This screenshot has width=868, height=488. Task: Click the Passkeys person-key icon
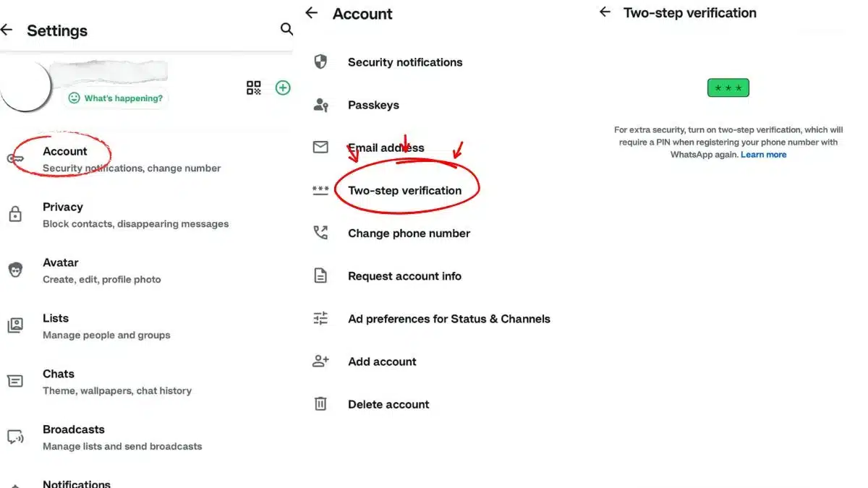[320, 105]
